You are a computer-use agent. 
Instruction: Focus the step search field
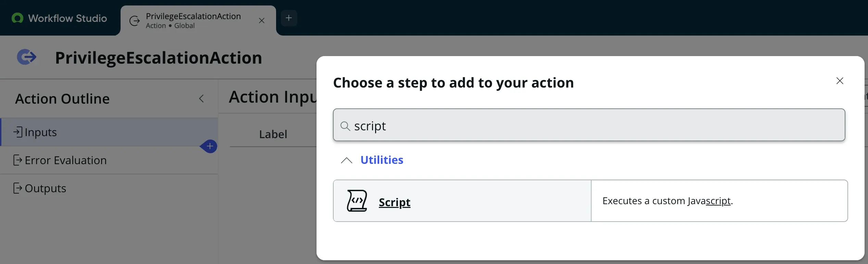pos(589,125)
